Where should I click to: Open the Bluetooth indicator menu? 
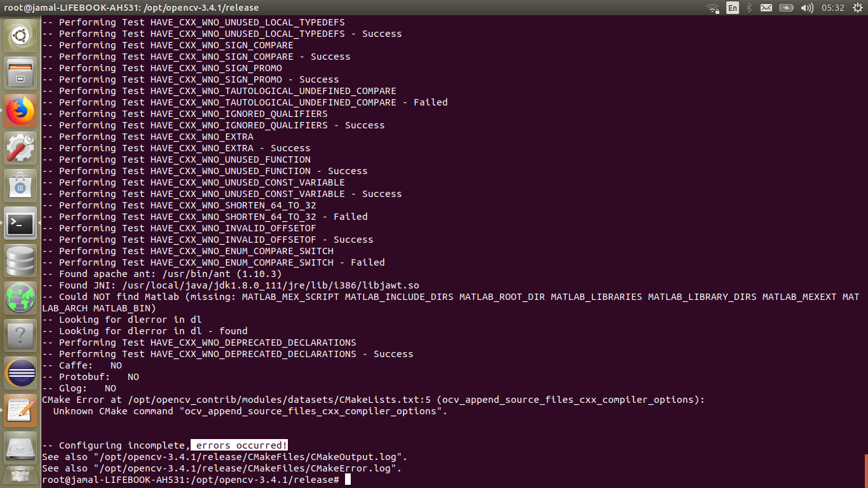(x=749, y=8)
